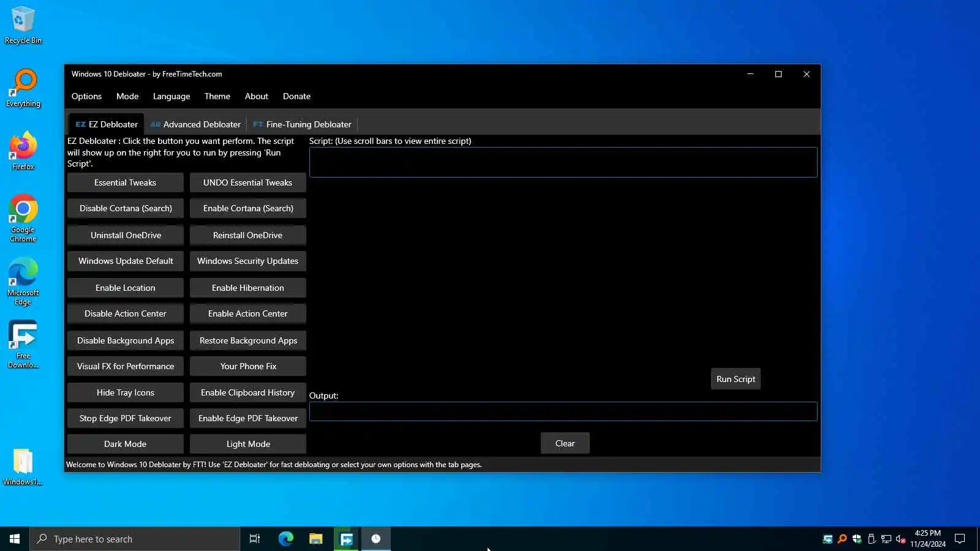Click the Safely Remove Hardware tray icon

click(872, 539)
